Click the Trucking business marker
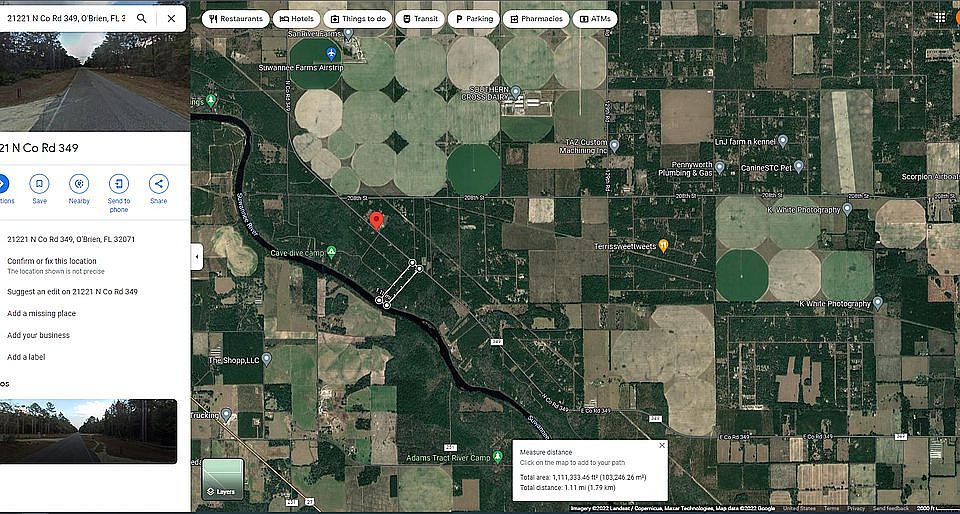This screenshot has height=514, width=960. point(227,415)
